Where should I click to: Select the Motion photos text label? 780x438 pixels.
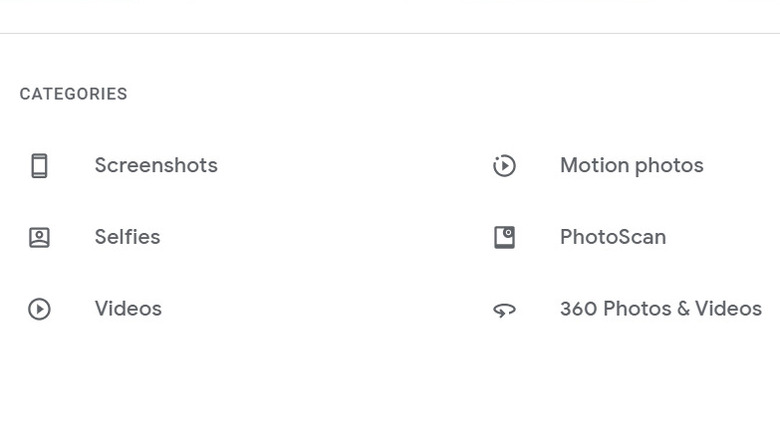click(631, 166)
